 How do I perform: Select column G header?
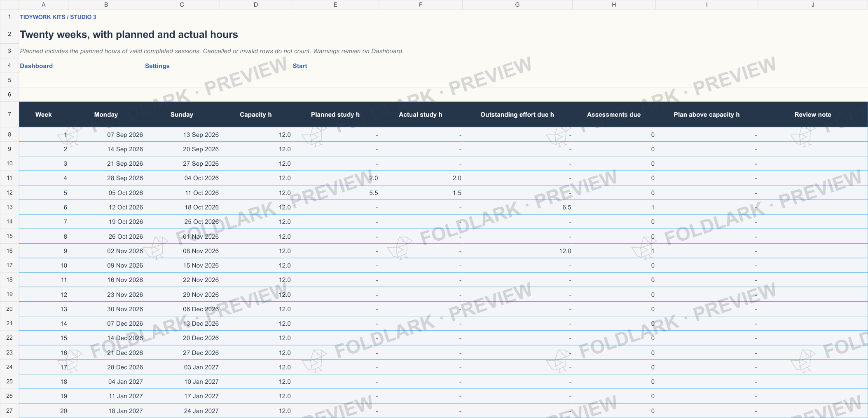tap(517, 5)
